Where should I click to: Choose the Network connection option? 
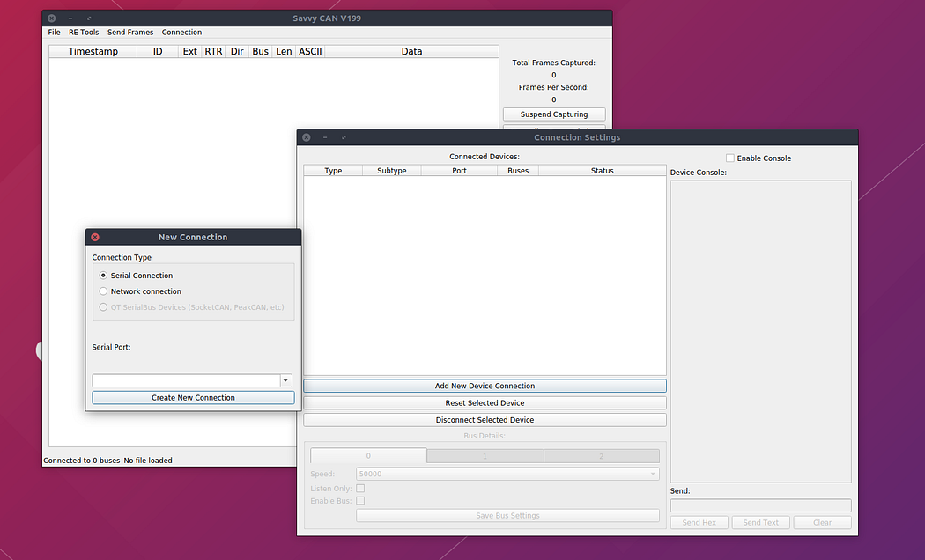coord(103,291)
